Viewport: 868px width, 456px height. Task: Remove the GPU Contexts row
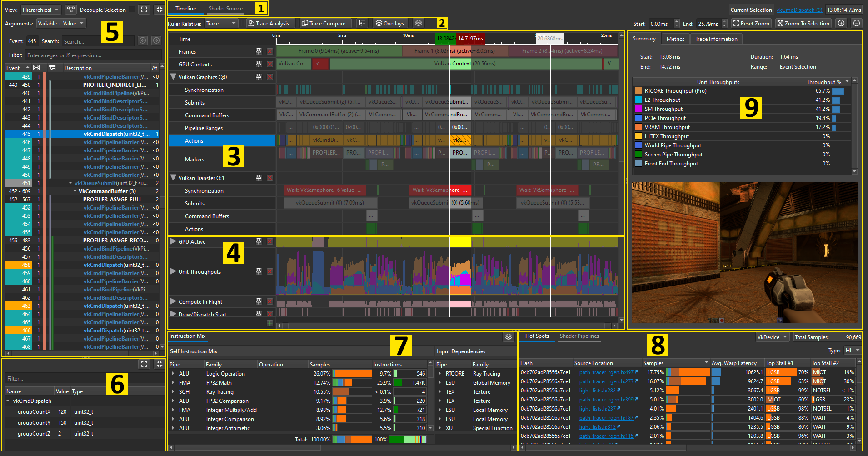coord(270,64)
